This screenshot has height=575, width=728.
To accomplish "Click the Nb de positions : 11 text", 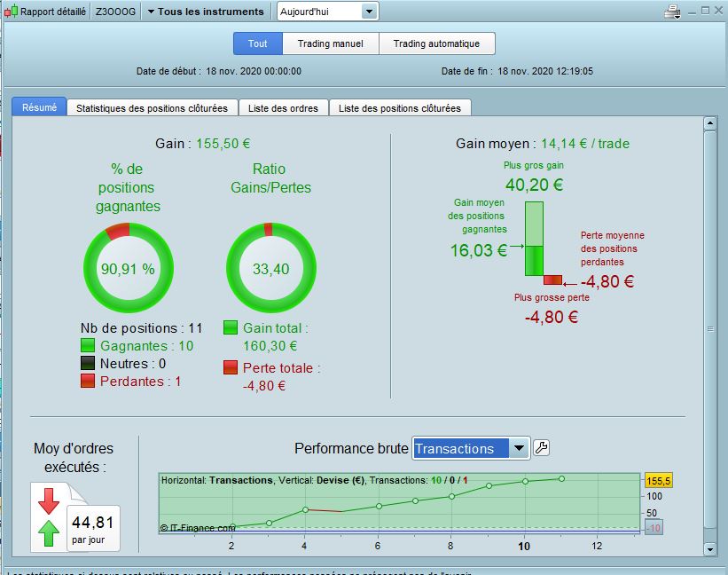I will point(142,328).
